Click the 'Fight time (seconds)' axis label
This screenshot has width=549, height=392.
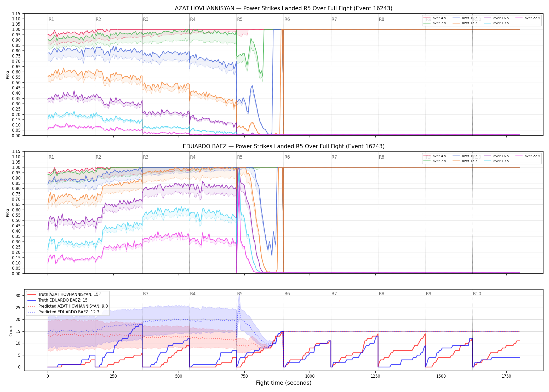point(284,383)
